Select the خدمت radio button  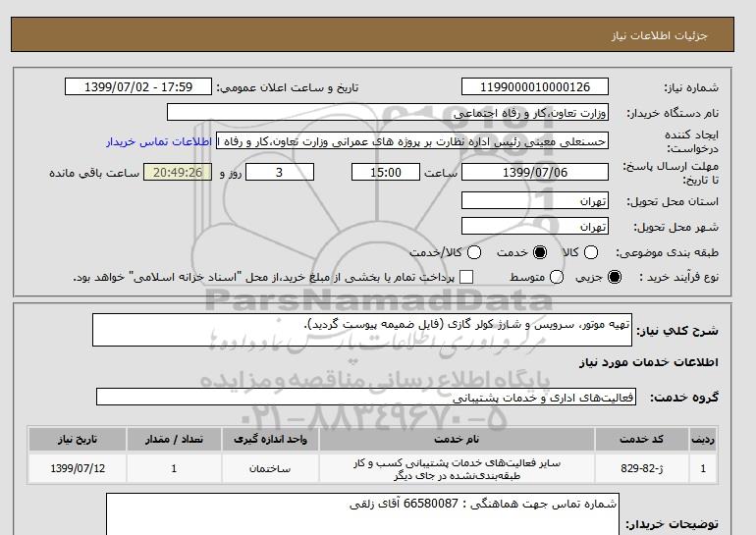[540, 252]
